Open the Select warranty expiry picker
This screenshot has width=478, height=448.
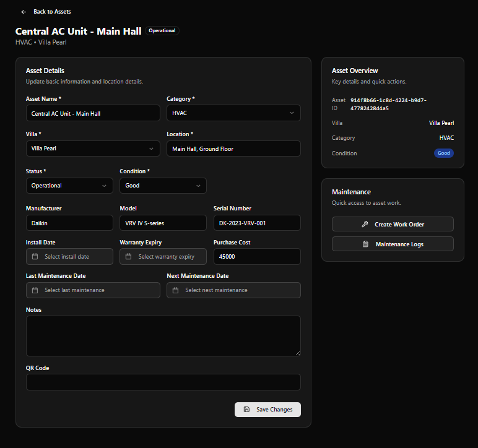click(163, 256)
